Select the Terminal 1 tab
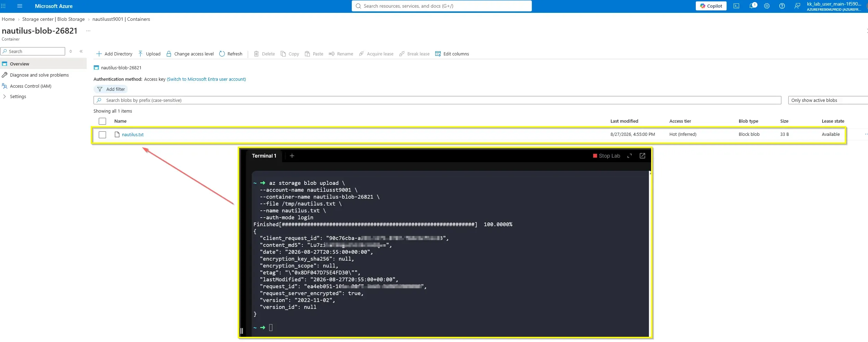 [x=264, y=156]
